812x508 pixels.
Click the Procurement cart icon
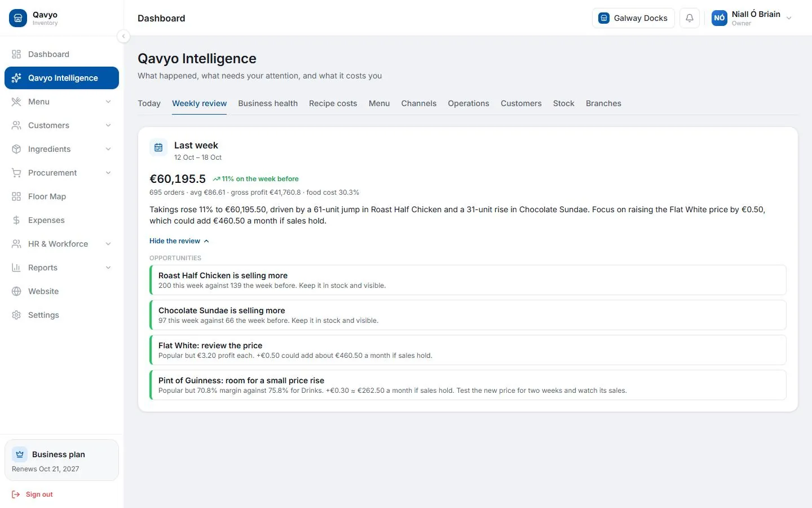point(16,173)
